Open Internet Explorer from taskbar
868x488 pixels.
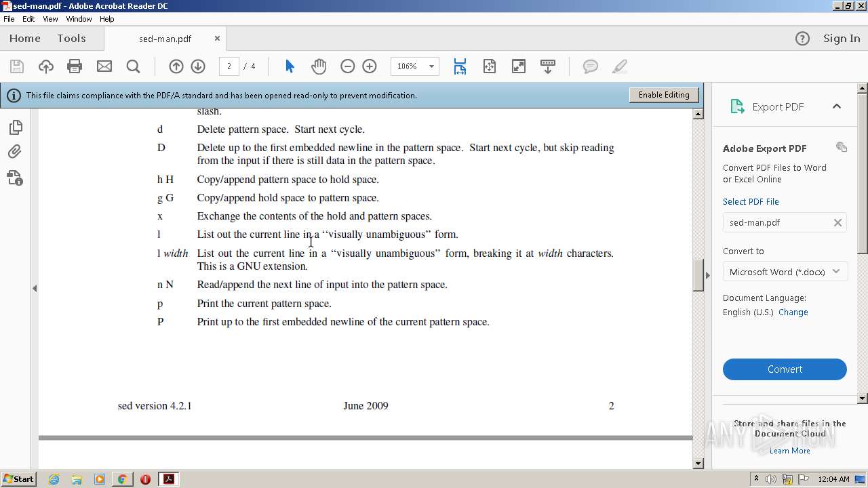click(x=54, y=479)
